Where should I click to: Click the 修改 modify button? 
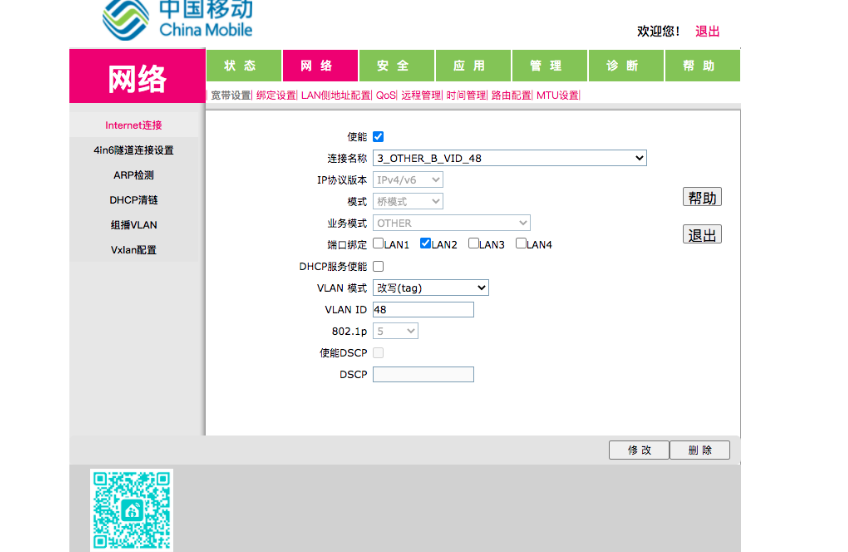pos(639,450)
